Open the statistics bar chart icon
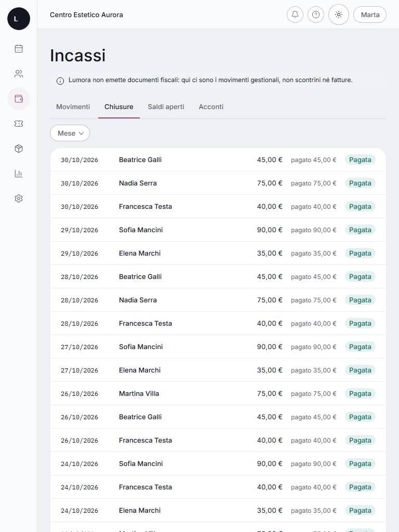 19,174
